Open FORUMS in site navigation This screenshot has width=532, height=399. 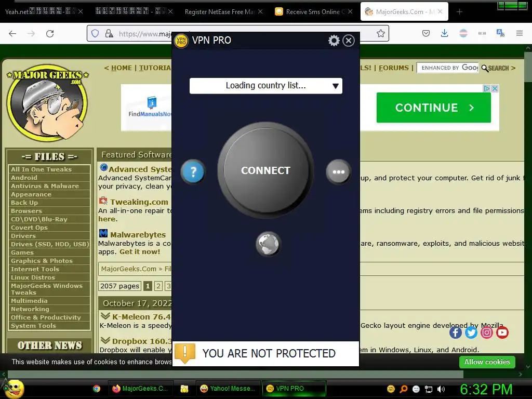(x=394, y=68)
